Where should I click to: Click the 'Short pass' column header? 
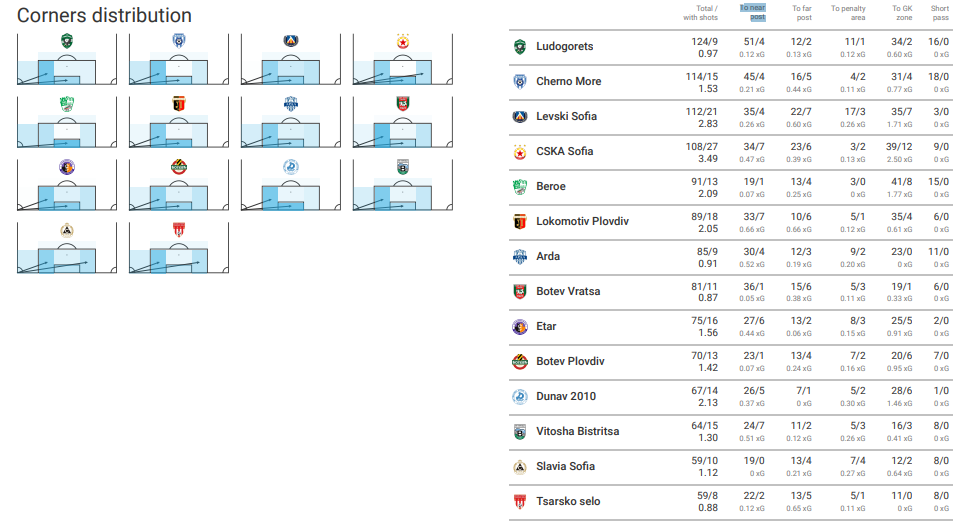[940, 12]
